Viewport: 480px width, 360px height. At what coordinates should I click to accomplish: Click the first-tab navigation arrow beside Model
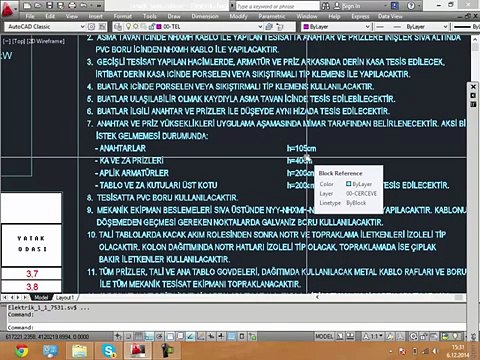click(5, 297)
